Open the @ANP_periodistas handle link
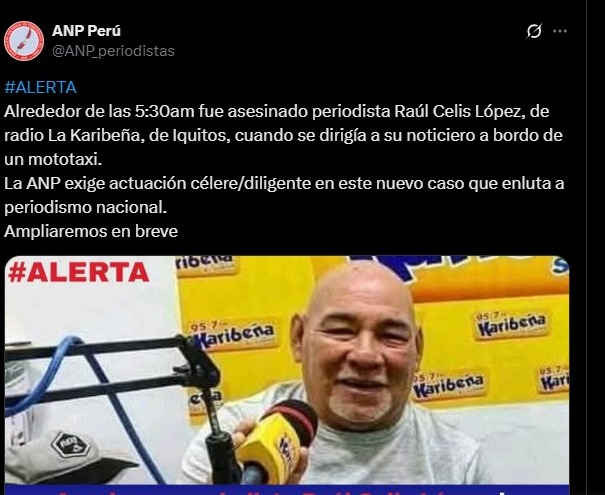This screenshot has height=495, width=605. (113, 51)
